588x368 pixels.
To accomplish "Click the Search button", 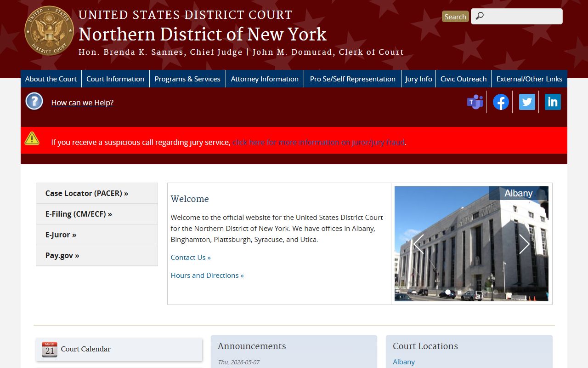I will (x=455, y=17).
